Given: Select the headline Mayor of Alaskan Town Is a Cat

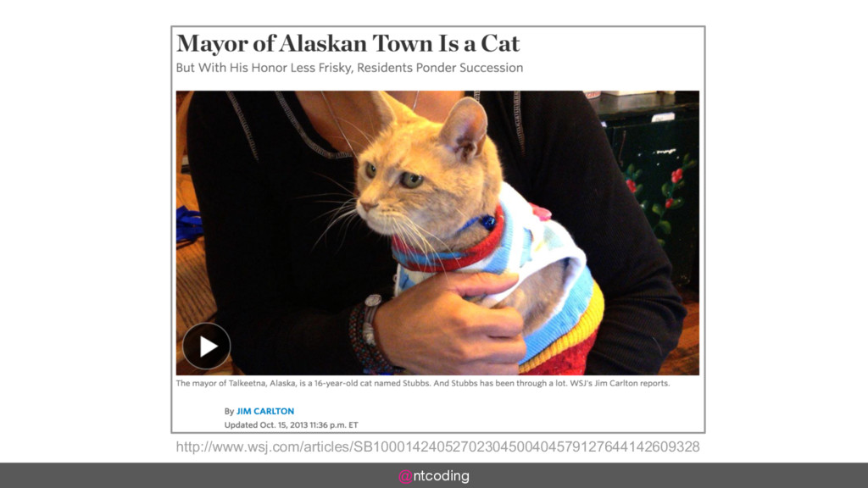Looking at the screenshot, I should point(348,44).
